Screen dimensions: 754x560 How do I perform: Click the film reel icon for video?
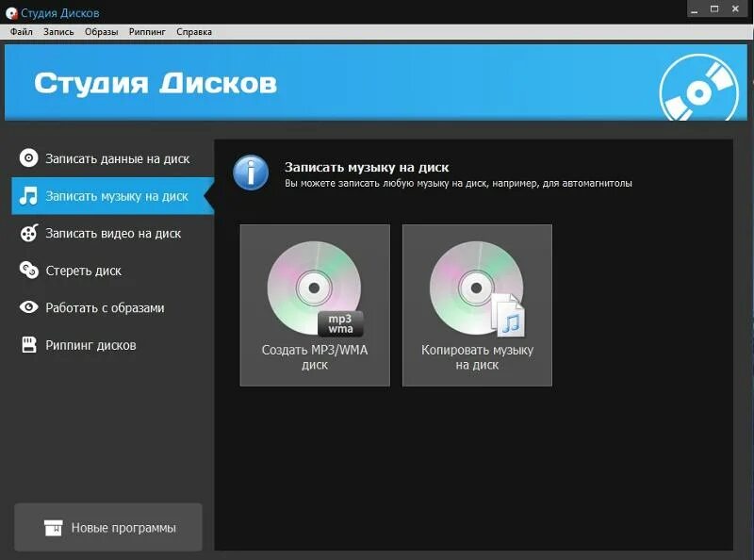29,233
